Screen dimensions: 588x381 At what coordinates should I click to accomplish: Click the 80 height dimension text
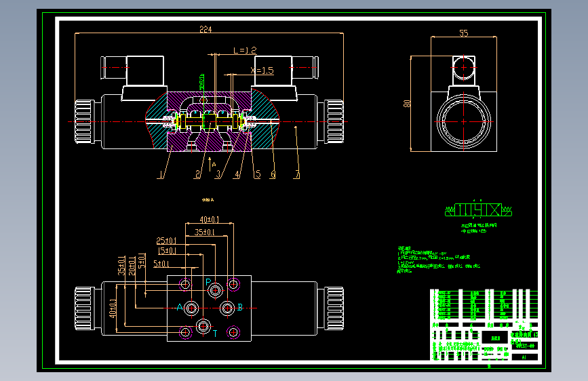click(407, 104)
